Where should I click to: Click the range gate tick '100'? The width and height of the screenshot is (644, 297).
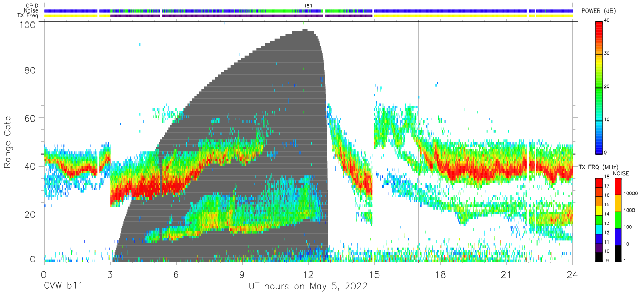tap(27, 24)
